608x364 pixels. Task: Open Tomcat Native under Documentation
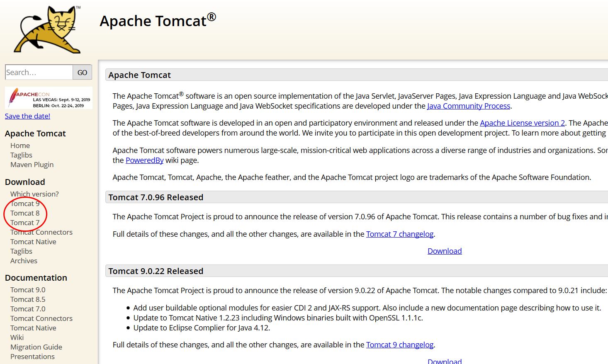pyautogui.click(x=33, y=328)
